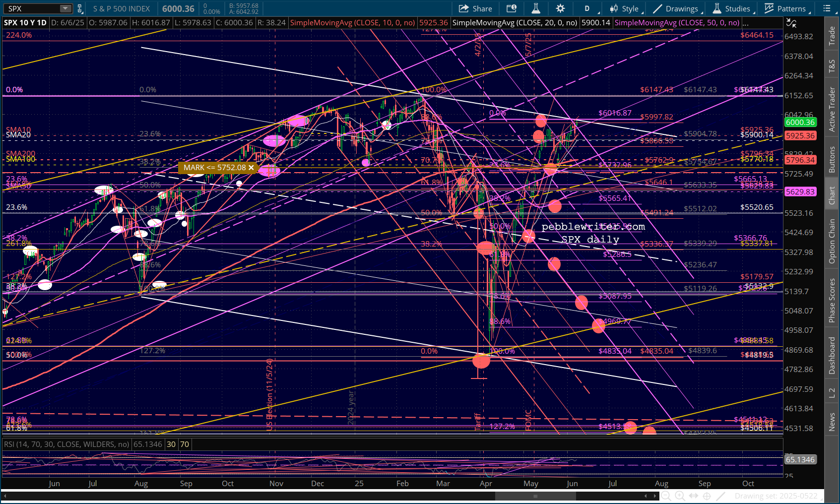Zoom out using the magnifier minus icon
Screen dimensions: 840x504
tap(666, 496)
